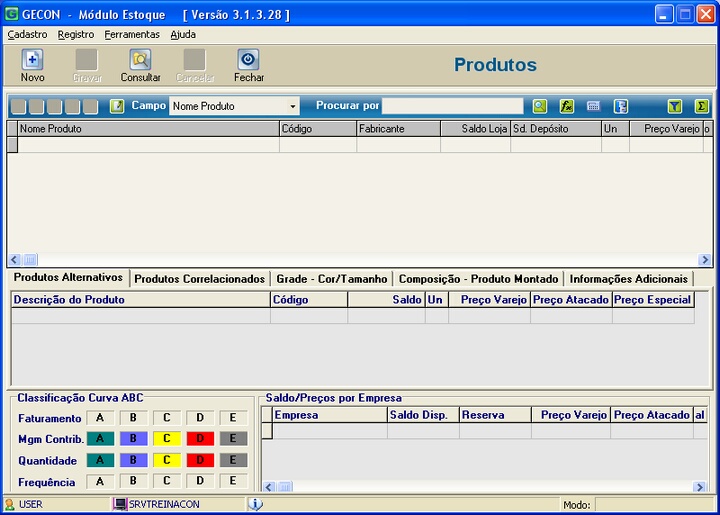This screenshot has height=515, width=720.
Task: Toggle Faturamento class A
Action: [100, 418]
